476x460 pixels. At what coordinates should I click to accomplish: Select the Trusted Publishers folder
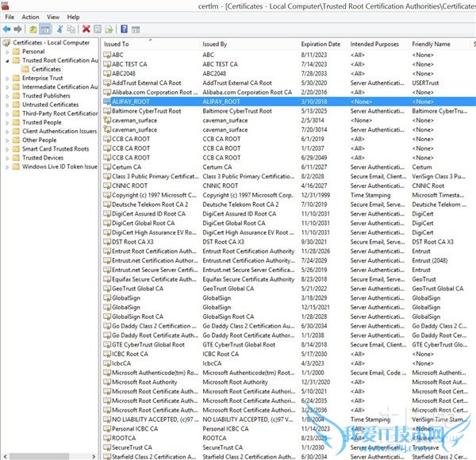(46, 96)
